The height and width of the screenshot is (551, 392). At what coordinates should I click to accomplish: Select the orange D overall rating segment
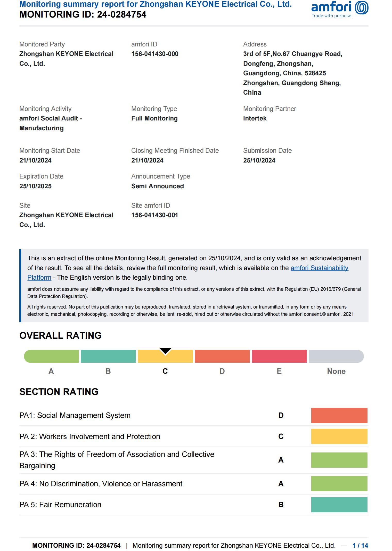pyautogui.click(x=222, y=356)
